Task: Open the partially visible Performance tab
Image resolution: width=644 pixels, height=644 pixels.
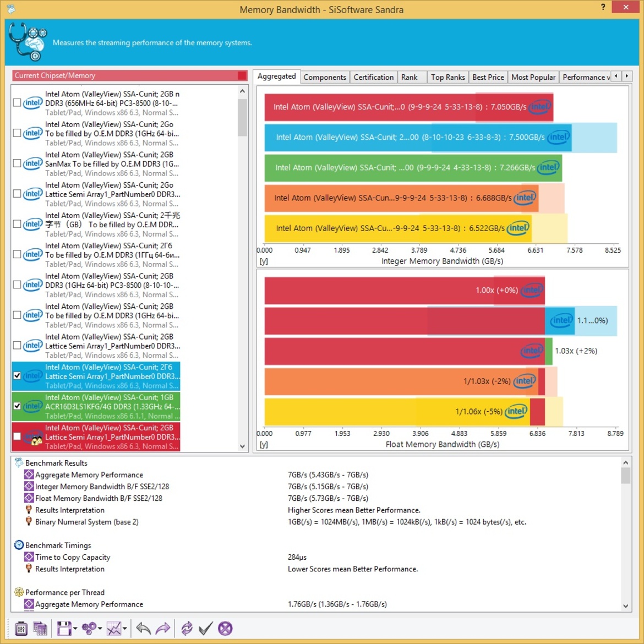Action: point(585,77)
